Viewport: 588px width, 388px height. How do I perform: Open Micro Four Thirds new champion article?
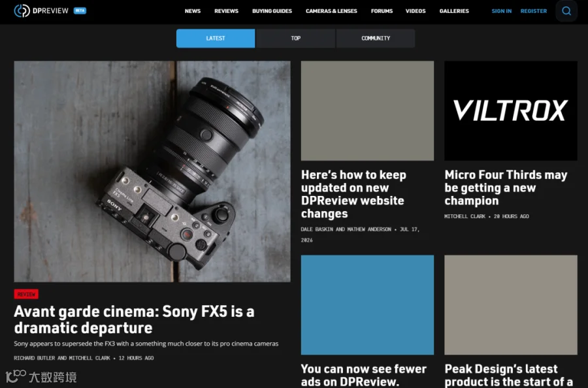point(506,188)
